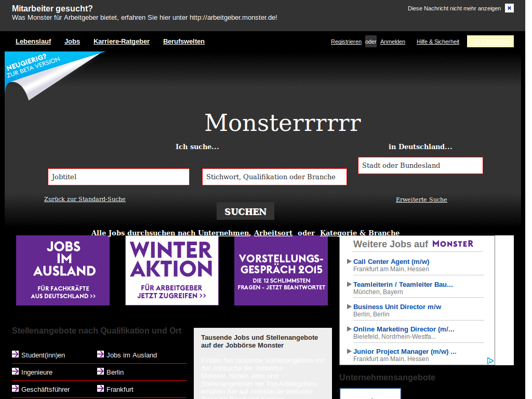Open Hilfe & Sicherheit
The image size is (532, 399).
coord(437,42)
